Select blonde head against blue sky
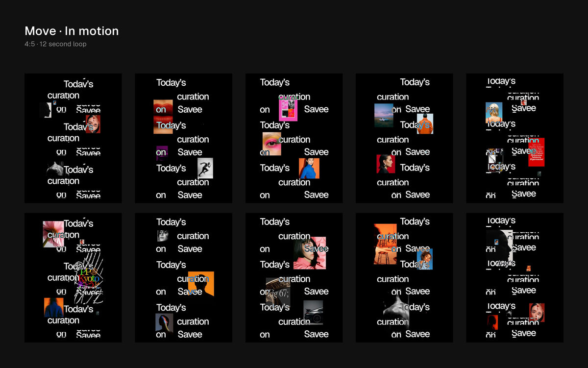588x368 pixels. (494, 113)
